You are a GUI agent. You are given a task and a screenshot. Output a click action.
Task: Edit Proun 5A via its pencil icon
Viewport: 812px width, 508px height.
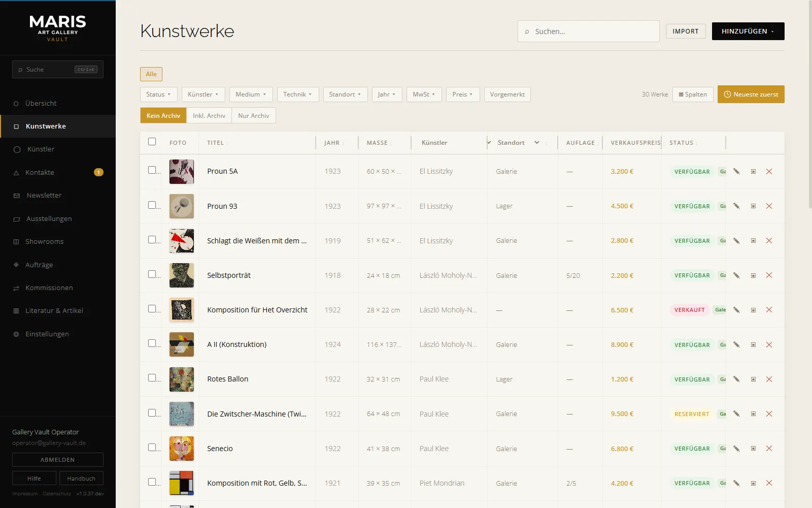pos(736,172)
